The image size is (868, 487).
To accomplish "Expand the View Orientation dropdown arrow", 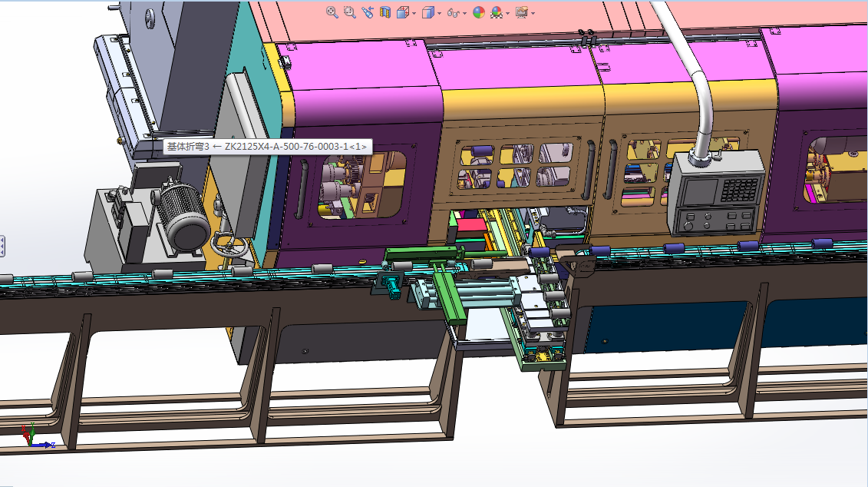I will click(x=414, y=13).
